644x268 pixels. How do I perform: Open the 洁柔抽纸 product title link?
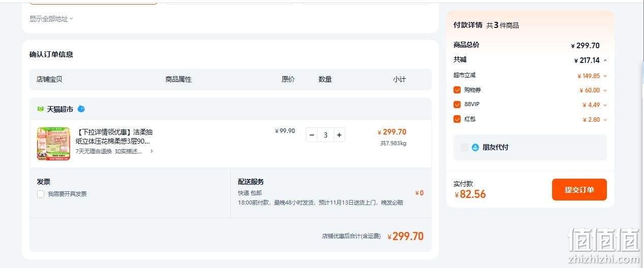(114, 137)
